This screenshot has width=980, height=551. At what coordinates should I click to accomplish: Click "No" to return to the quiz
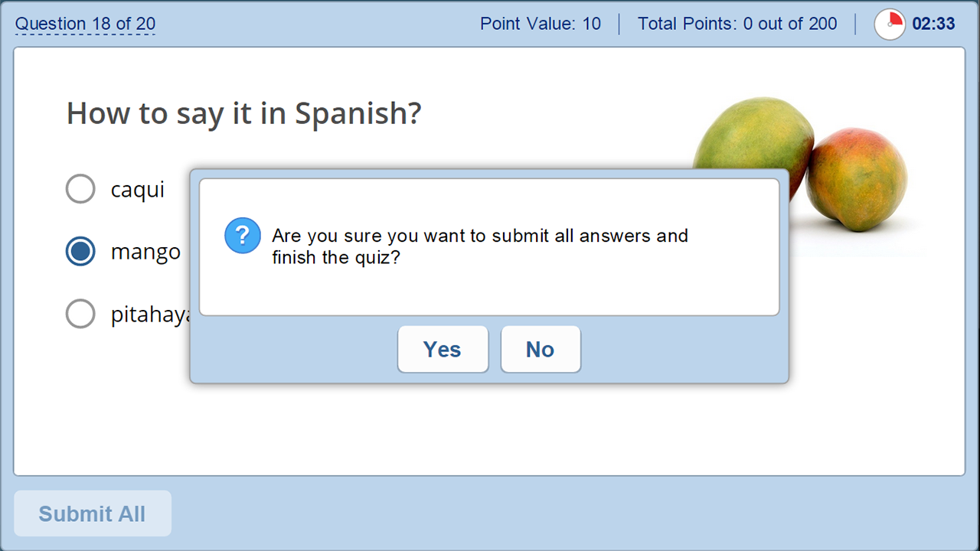[x=541, y=349]
